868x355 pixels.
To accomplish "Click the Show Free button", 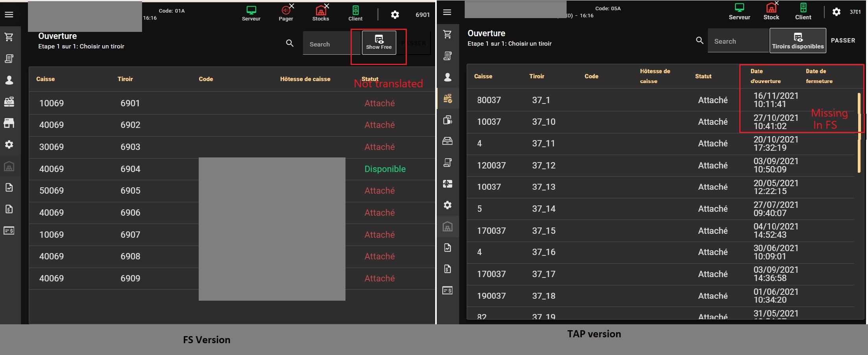I will click(379, 43).
